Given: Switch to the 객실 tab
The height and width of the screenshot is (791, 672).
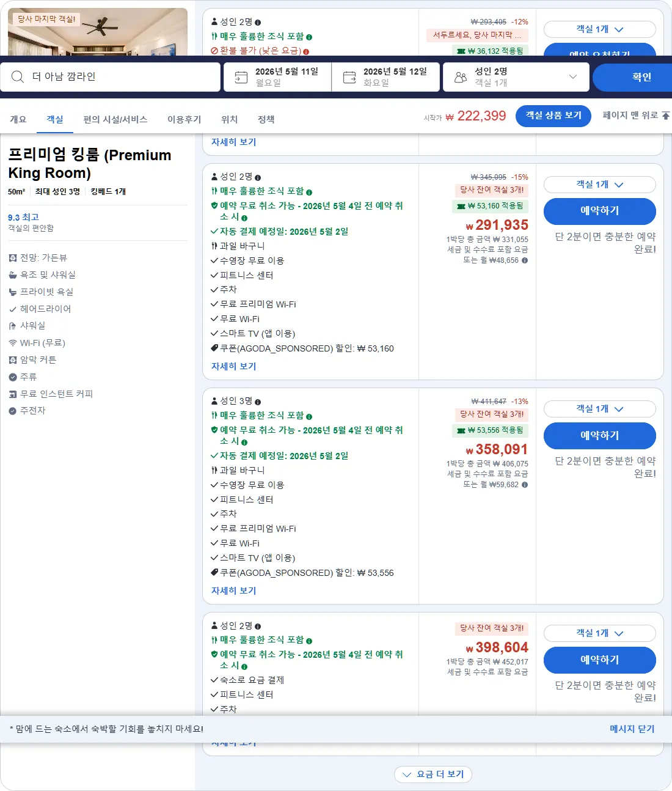Looking at the screenshot, I should [x=55, y=119].
